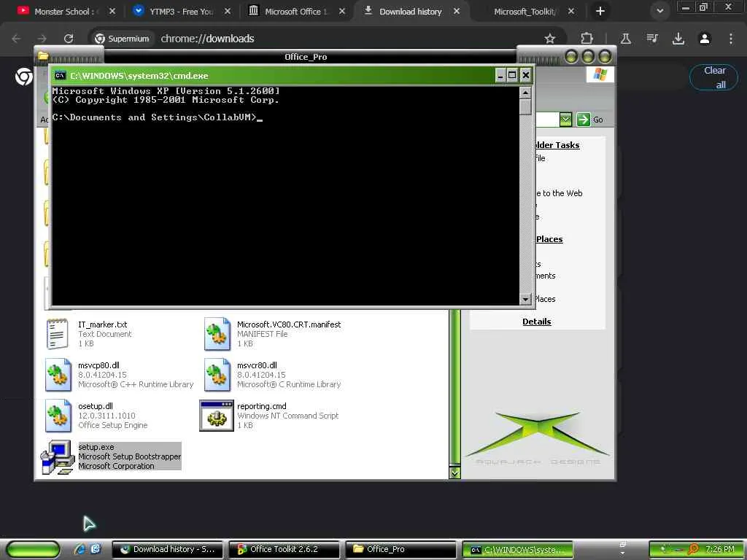Click the Windows flag logo in Explorer

click(x=600, y=74)
